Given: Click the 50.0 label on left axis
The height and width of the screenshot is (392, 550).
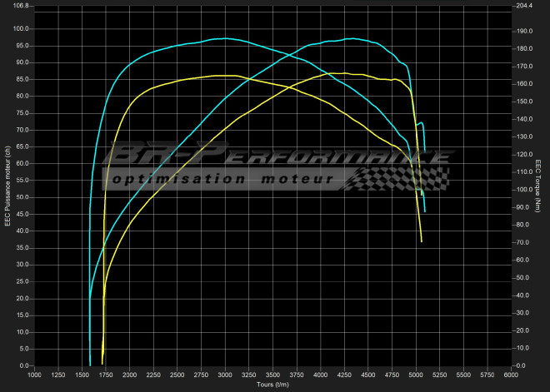Looking at the screenshot, I should coord(21,197).
